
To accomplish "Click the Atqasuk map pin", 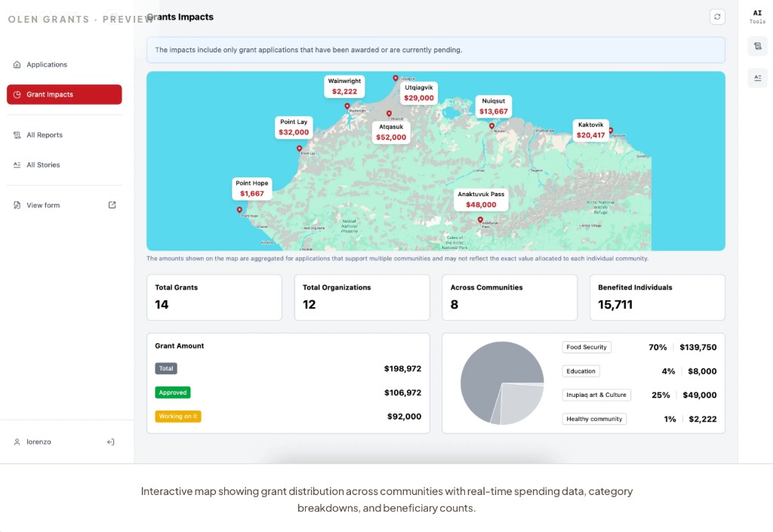I will (389, 114).
